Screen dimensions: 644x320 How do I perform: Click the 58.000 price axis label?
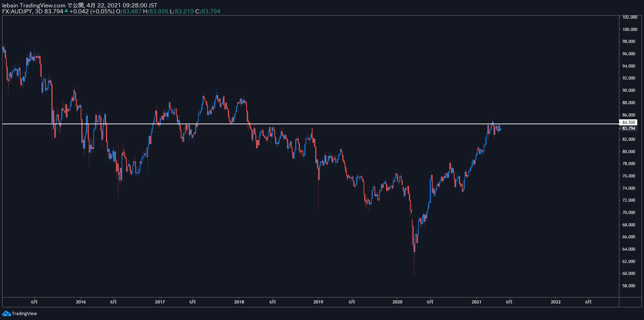point(628,286)
